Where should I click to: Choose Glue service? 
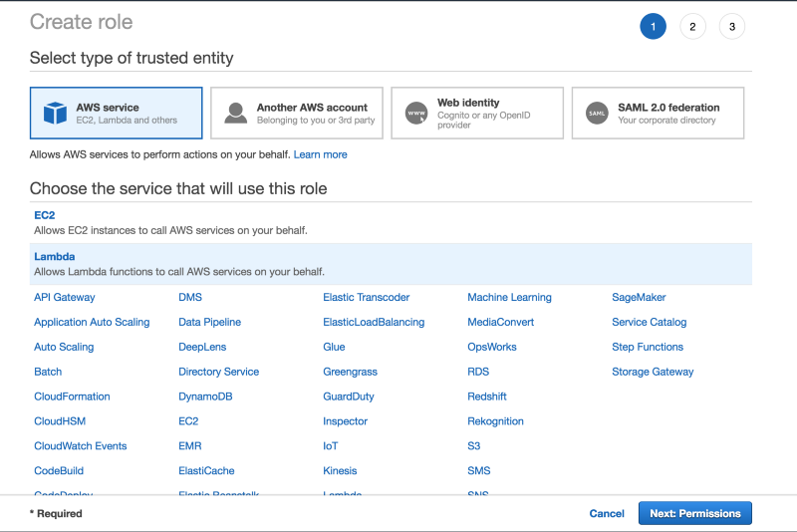pyautogui.click(x=334, y=347)
